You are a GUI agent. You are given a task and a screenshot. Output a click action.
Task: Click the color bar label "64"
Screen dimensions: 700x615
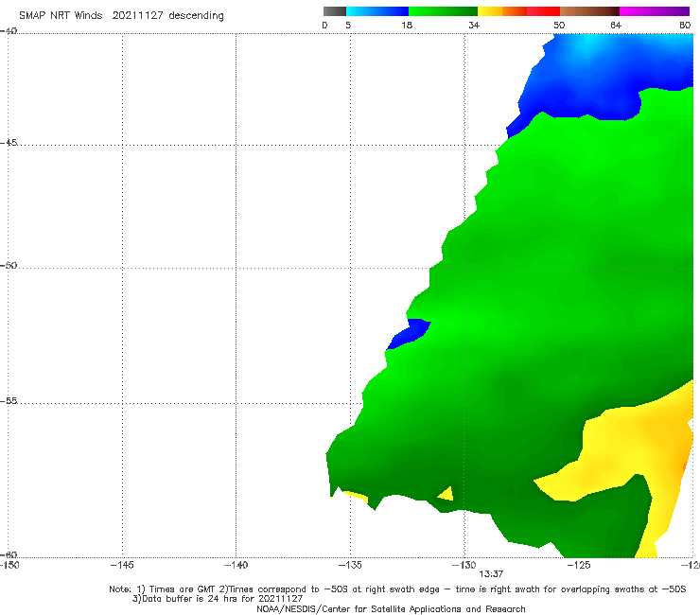(x=616, y=26)
